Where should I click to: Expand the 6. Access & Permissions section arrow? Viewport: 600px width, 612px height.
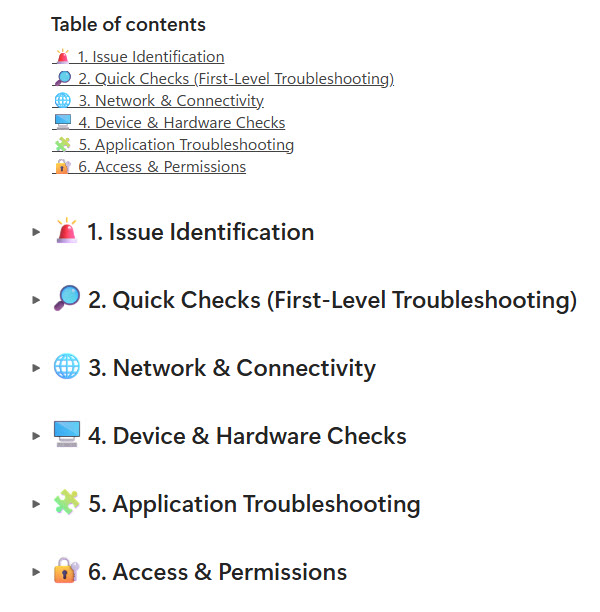coord(37,572)
